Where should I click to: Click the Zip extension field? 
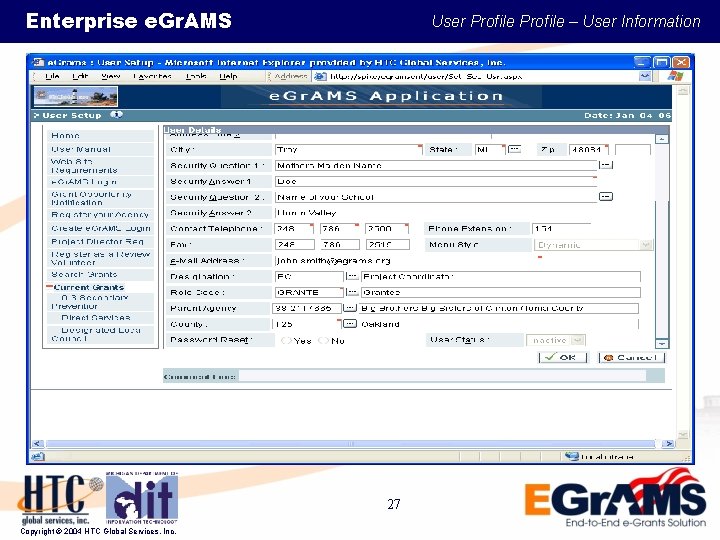click(633, 150)
